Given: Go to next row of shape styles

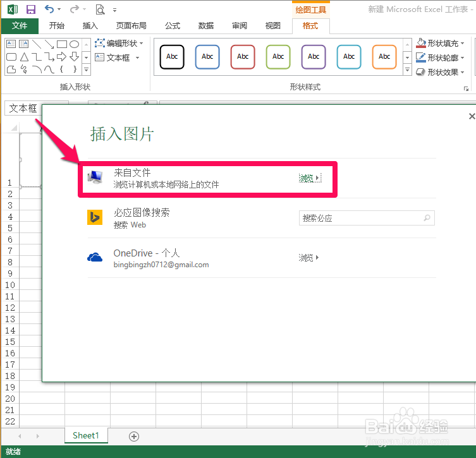Looking at the screenshot, I should (407, 57).
